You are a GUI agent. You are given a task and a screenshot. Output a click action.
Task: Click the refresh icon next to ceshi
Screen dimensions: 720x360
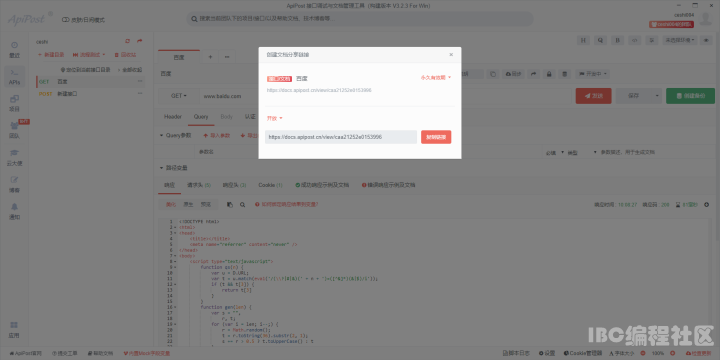(x=128, y=41)
